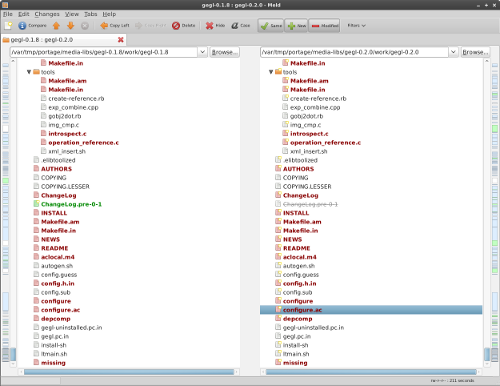The height and width of the screenshot is (386, 500).
Task: Open the View menu
Action: tap(72, 14)
